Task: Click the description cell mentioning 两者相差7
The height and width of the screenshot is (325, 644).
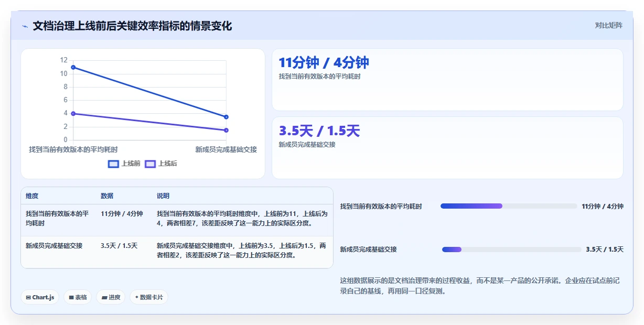Action: [x=242, y=219]
